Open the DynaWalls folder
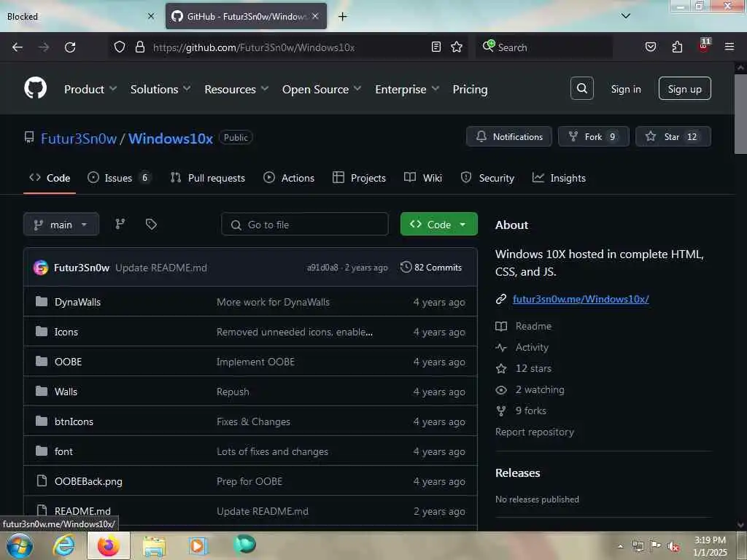747x560 pixels. (x=77, y=302)
